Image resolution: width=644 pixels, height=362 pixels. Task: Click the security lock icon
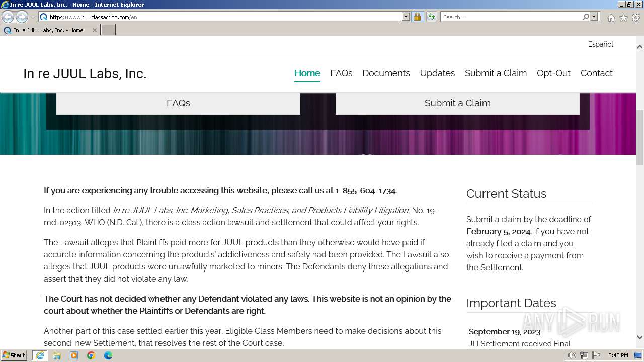click(x=417, y=17)
